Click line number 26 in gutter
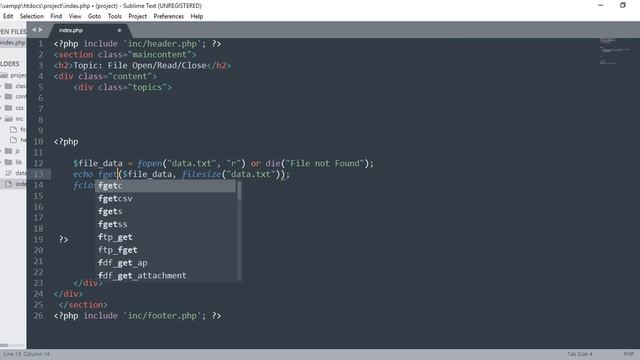This screenshot has height=360, width=640. (38, 316)
